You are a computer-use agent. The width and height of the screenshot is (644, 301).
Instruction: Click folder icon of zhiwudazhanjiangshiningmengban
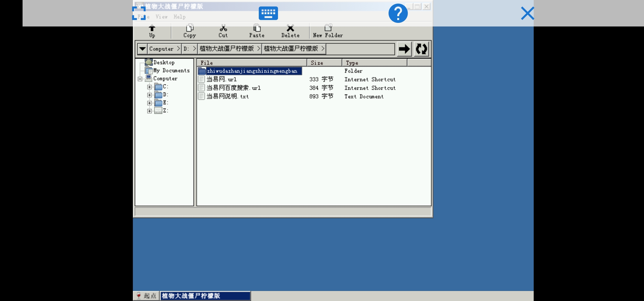click(x=202, y=71)
